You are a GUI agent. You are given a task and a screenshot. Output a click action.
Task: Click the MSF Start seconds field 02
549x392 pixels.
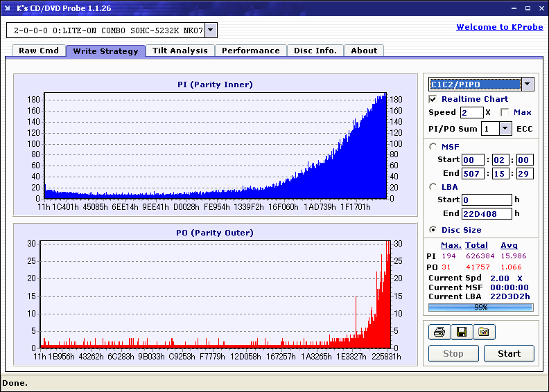(x=500, y=160)
